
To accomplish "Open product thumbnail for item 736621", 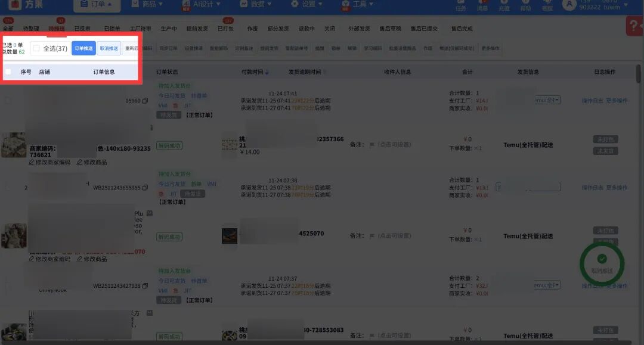I will (x=14, y=145).
